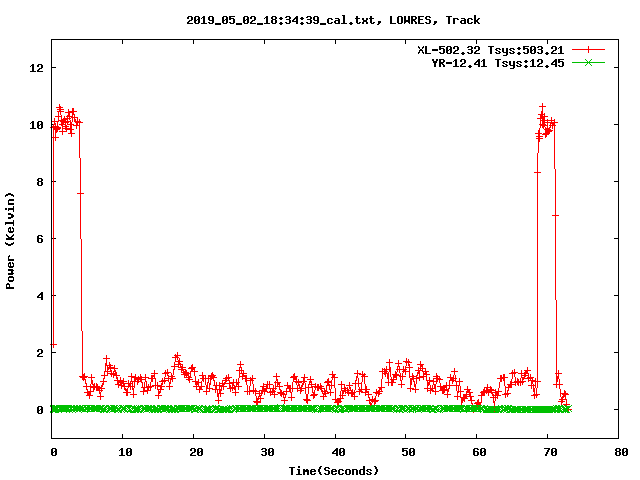This screenshot has width=640, height=480.
Task: Click the x-axis tick label '30'
Action: (267, 452)
